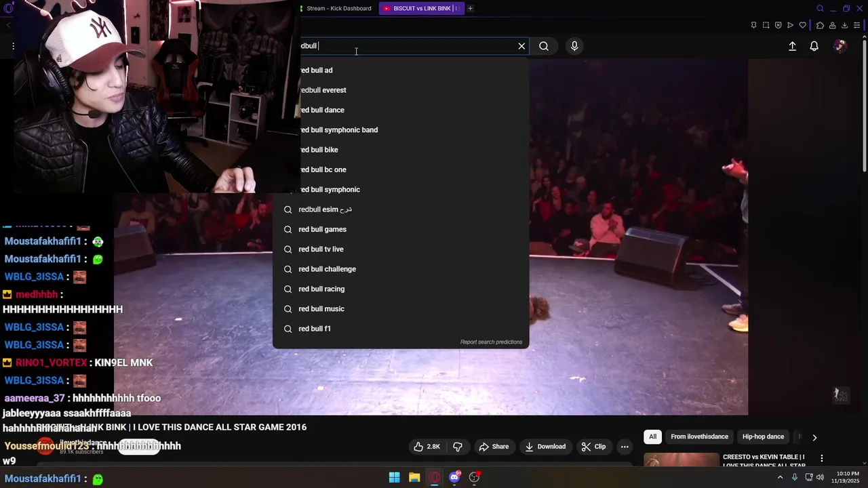The width and height of the screenshot is (868, 488).
Task: Open volume control in system tray
Action: tap(821, 477)
